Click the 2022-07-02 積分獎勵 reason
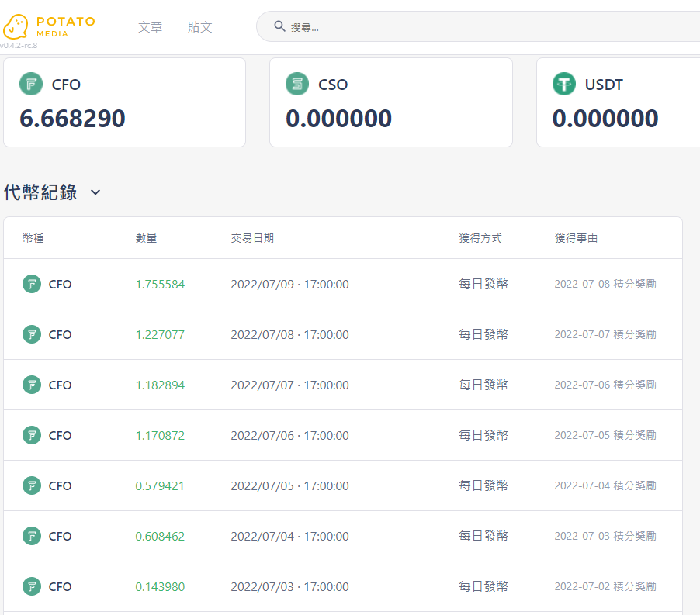 click(x=605, y=586)
